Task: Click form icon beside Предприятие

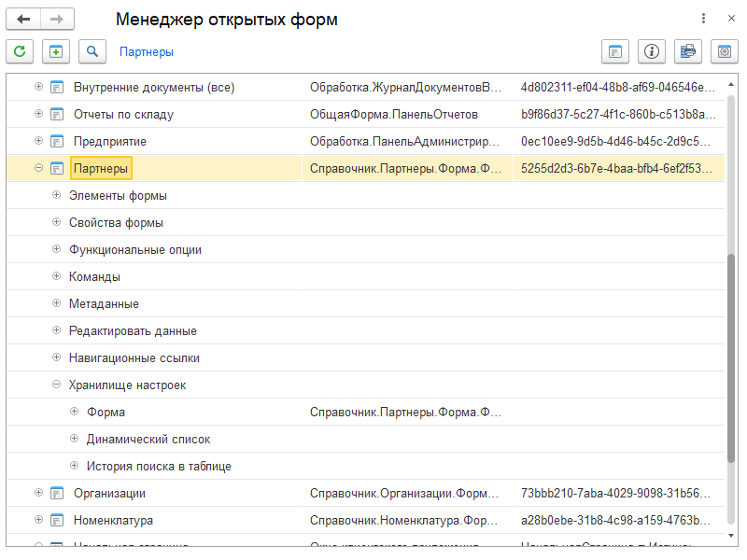Action: click(x=57, y=142)
